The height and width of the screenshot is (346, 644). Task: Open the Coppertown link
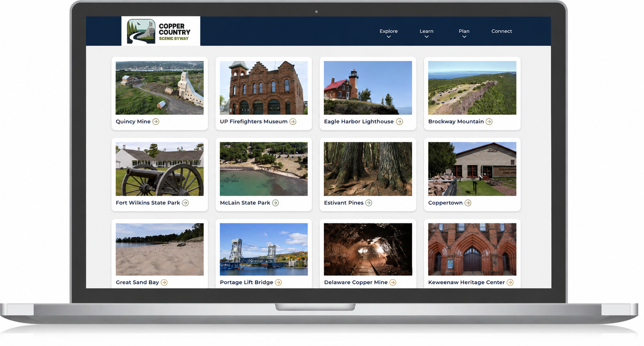tap(445, 203)
